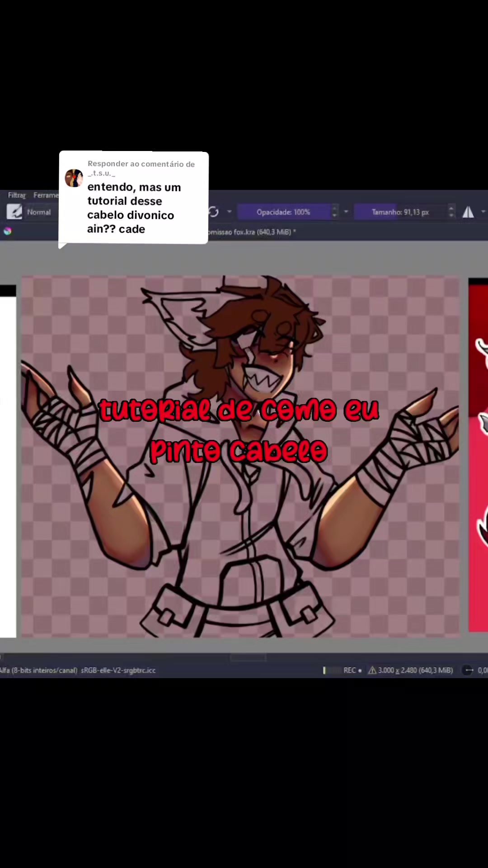Click the color selector icon below the toolbar
The image size is (488, 868).
[x=7, y=231]
